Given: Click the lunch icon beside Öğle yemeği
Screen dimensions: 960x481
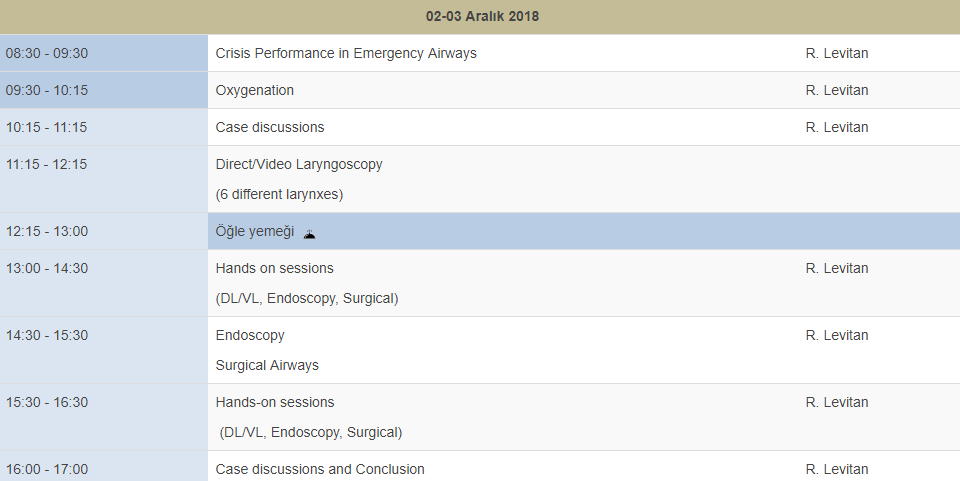Looking at the screenshot, I should [310, 233].
